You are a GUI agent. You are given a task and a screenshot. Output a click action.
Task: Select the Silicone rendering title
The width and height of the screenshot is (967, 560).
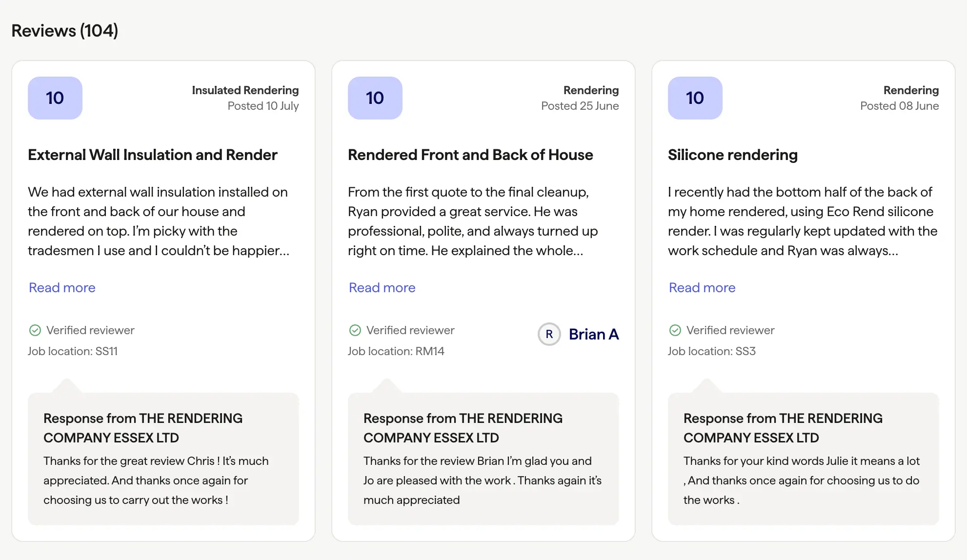(733, 155)
